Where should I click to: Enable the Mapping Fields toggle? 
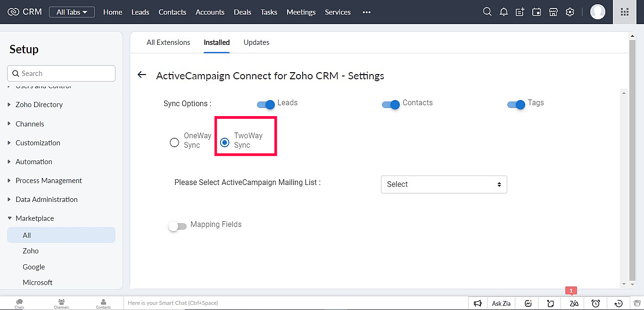(178, 226)
